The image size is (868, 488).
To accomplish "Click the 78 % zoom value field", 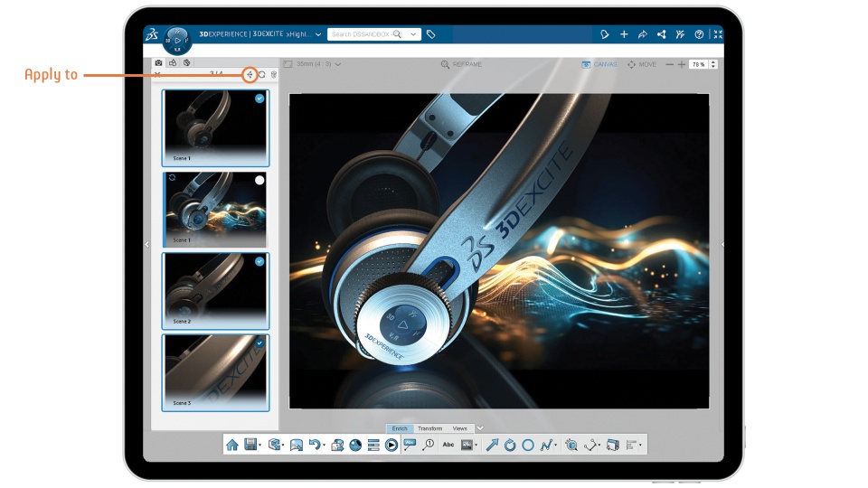I will [699, 64].
